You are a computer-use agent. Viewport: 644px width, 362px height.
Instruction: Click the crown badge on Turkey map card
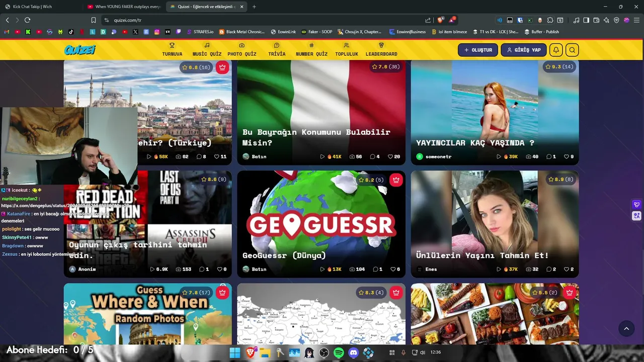(396, 292)
